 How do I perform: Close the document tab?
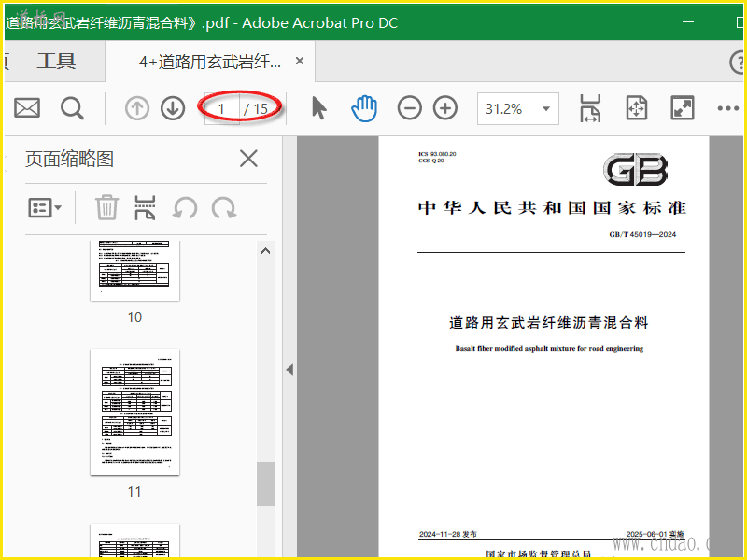point(300,61)
